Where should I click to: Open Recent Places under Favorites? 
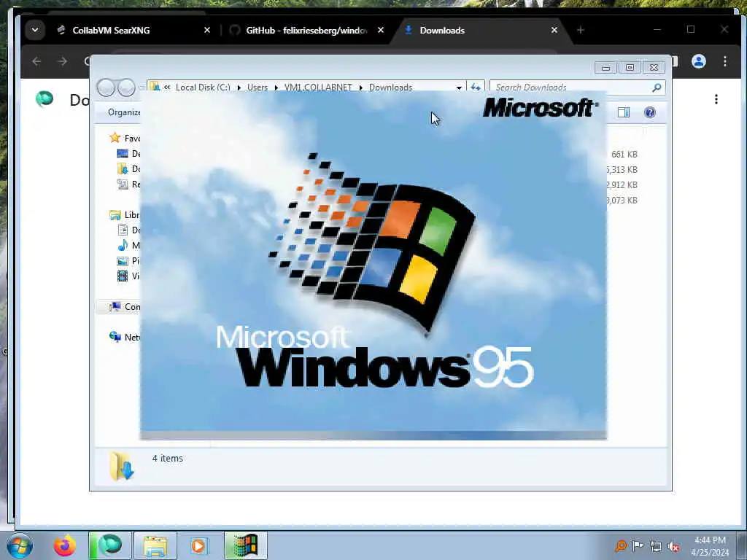click(x=128, y=184)
